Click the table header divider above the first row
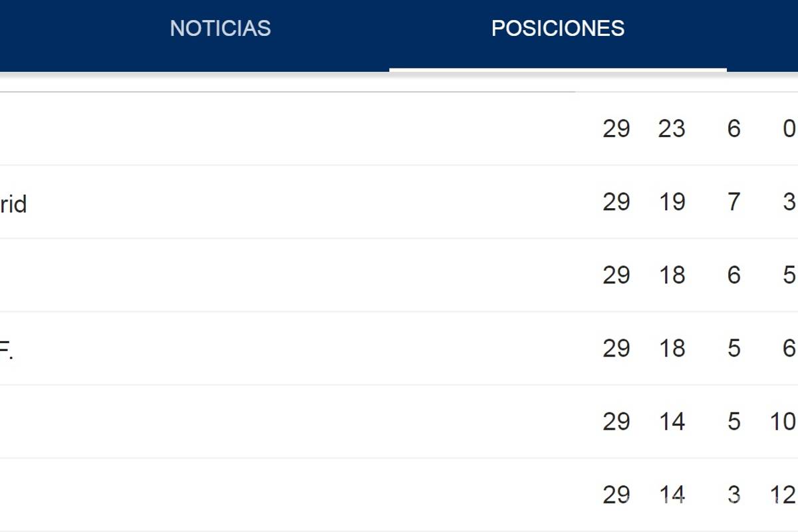Viewport: 798px width, 532px height. pyautogui.click(x=286, y=86)
